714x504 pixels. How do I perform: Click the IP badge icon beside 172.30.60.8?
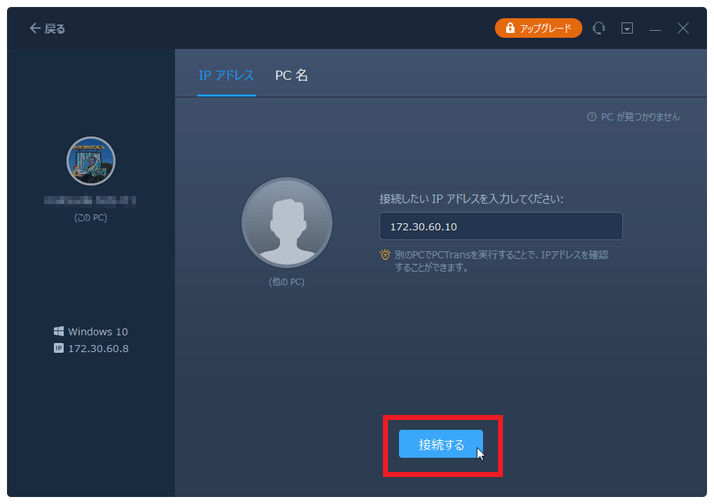[x=59, y=348]
